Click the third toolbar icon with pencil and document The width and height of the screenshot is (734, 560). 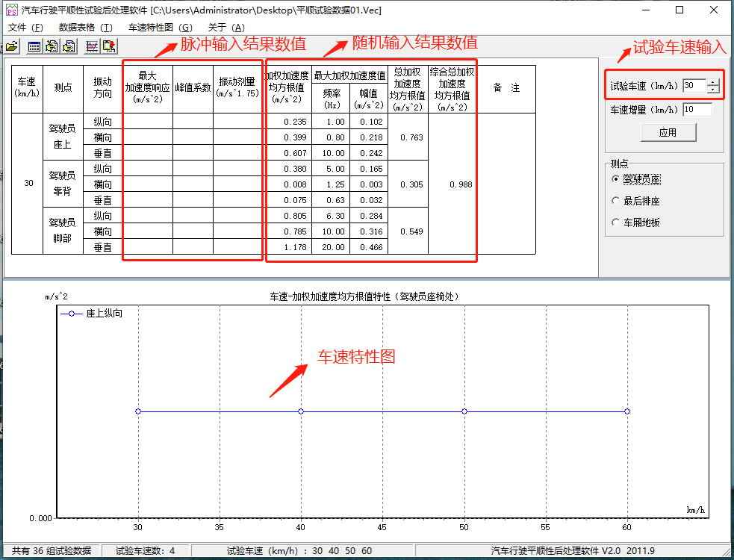coord(52,46)
